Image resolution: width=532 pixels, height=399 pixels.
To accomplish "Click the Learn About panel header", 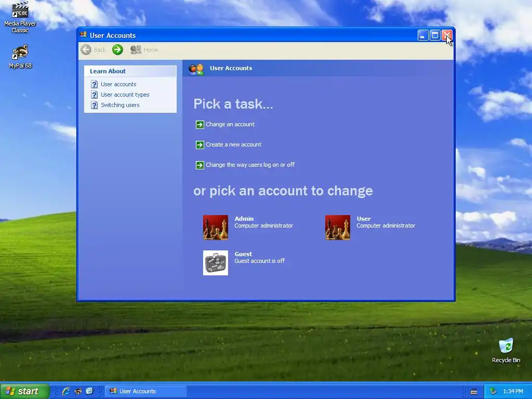I will [x=130, y=71].
